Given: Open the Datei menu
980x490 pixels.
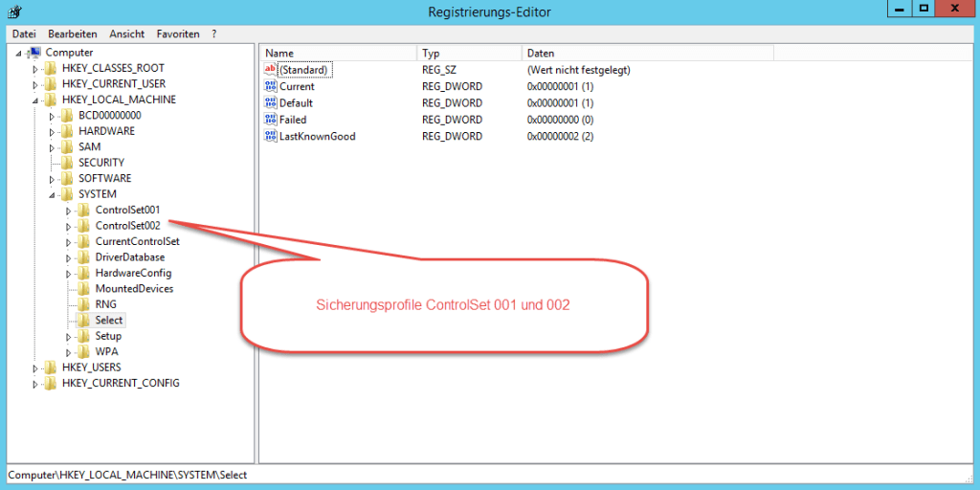Looking at the screenshot, I should click(24, 33).
